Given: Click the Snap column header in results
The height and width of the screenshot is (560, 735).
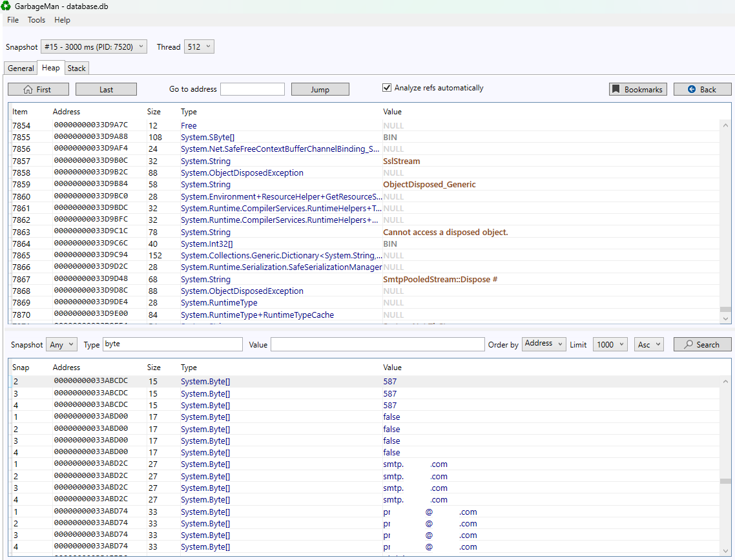Looking at the screenshot, I should pyautogui.click(x=21, y=368).
